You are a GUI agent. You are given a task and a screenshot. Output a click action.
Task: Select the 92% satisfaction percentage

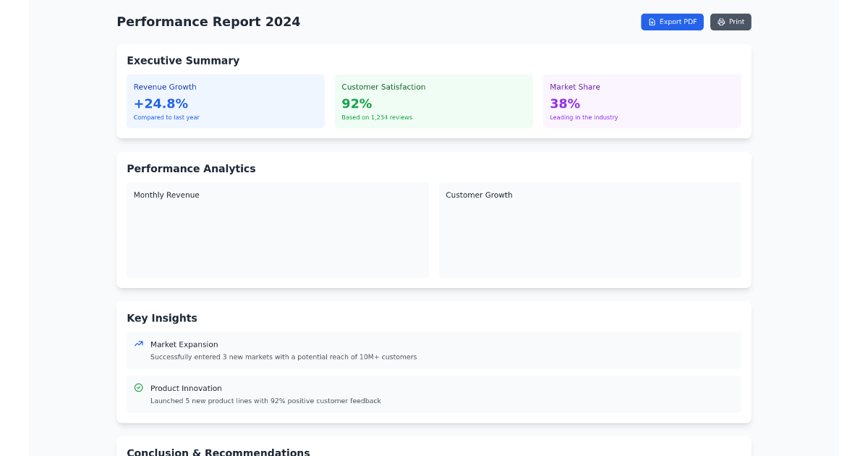[x=357, y=103]
